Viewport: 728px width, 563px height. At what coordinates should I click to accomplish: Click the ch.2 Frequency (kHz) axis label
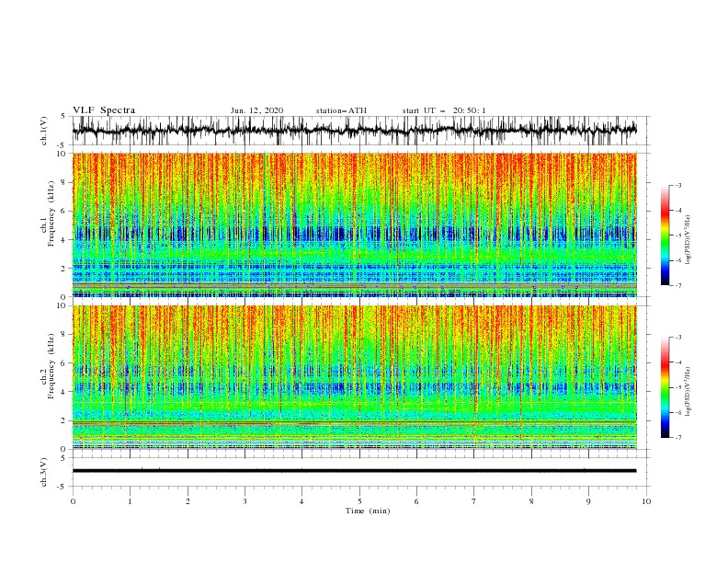48,366
